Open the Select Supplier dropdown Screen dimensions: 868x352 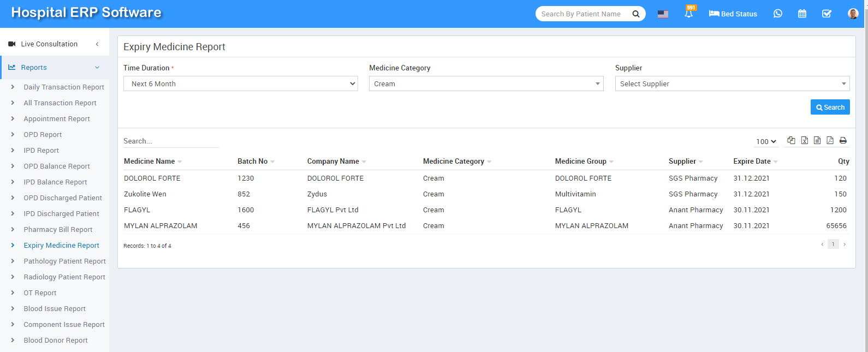[x=732, y=83]
